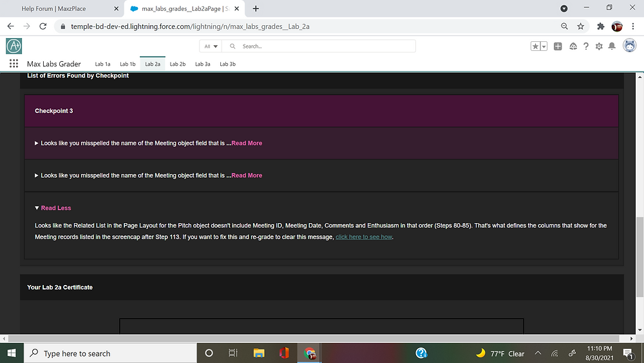This screenshot has width=644, height=363.
Task: Open the Chrome Extensions puzzle icon
Action: point(601,26)
